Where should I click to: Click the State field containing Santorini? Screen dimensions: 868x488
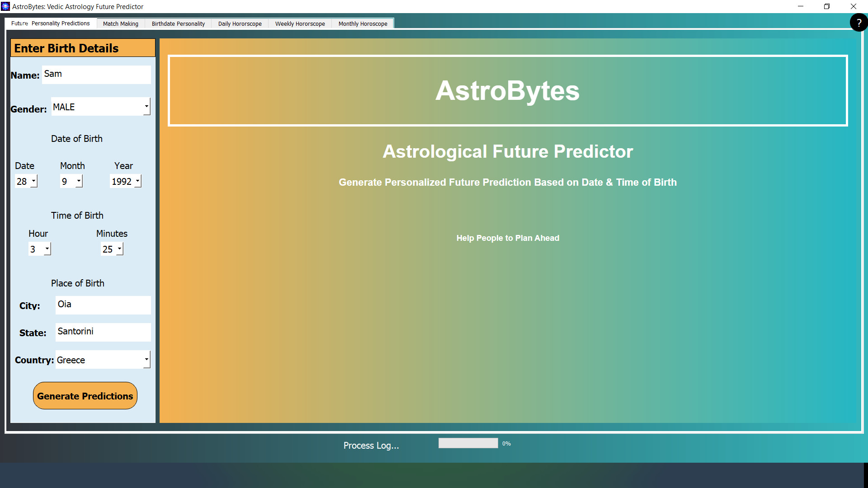pos(103,332)
